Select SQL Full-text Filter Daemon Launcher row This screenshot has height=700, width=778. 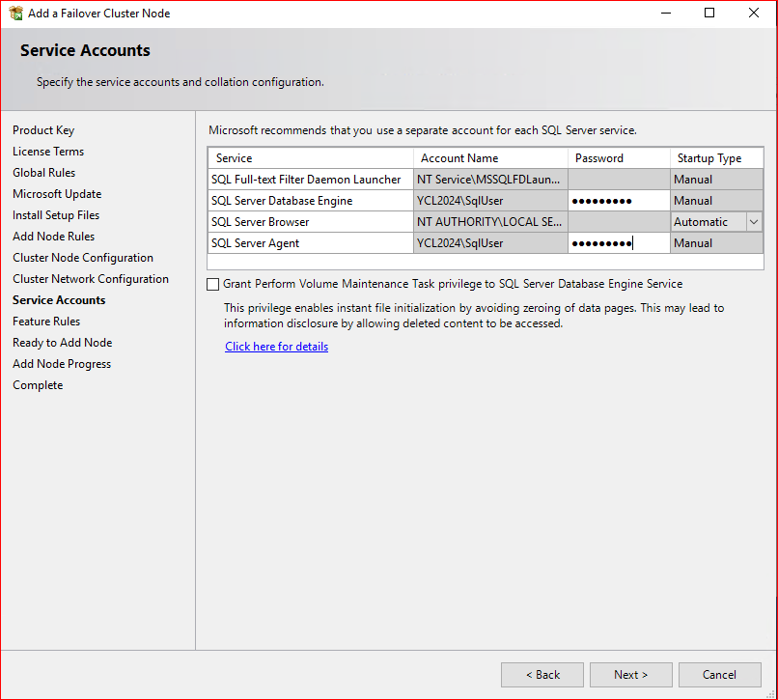coord(311,180)
